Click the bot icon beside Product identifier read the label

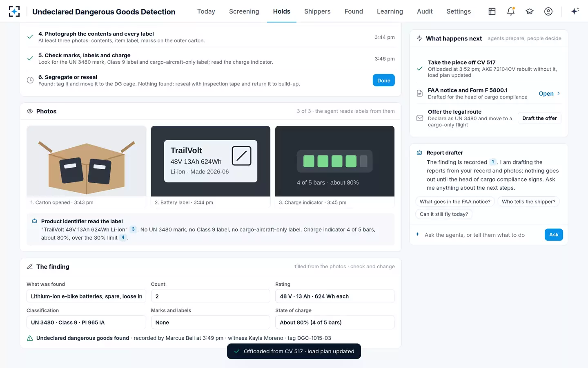coord(35,221)
